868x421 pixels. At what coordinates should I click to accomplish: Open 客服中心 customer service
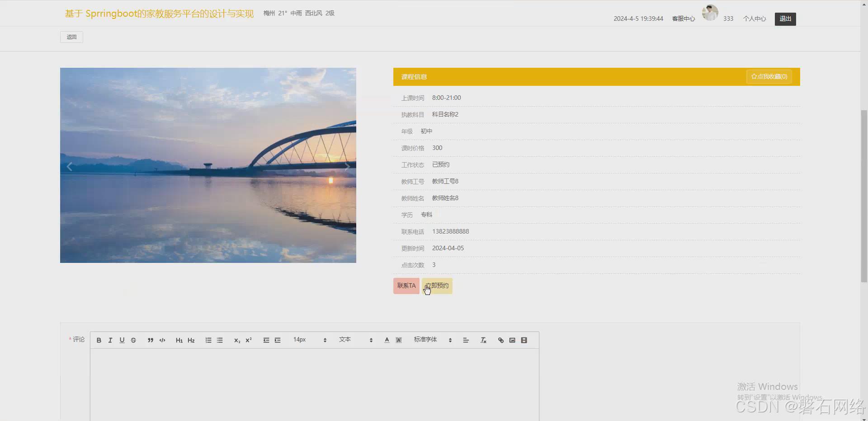[x=683, y=19]
